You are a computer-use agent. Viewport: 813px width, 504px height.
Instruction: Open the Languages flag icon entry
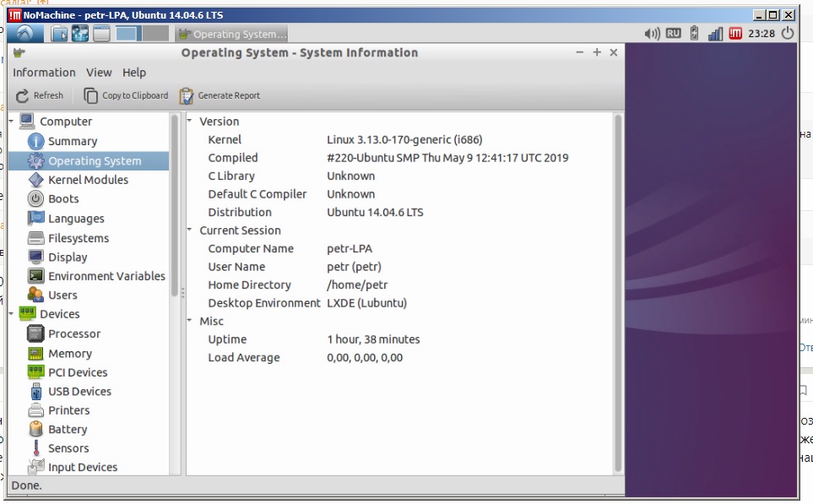(x=35, y=219)
